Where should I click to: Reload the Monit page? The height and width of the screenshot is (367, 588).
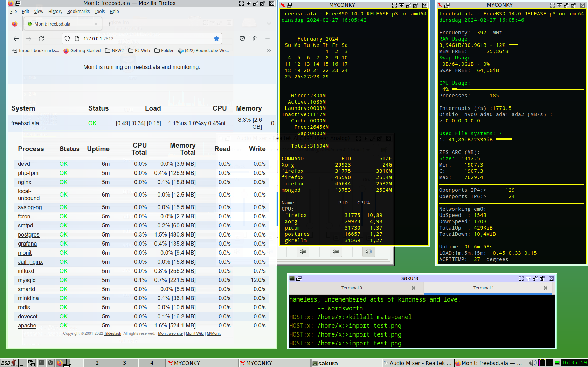coord(41,38)
